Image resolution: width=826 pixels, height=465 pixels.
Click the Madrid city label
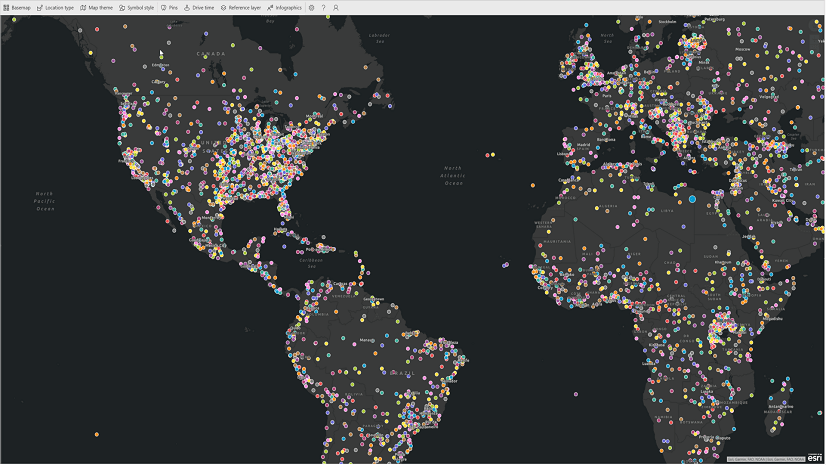[584, 145]
